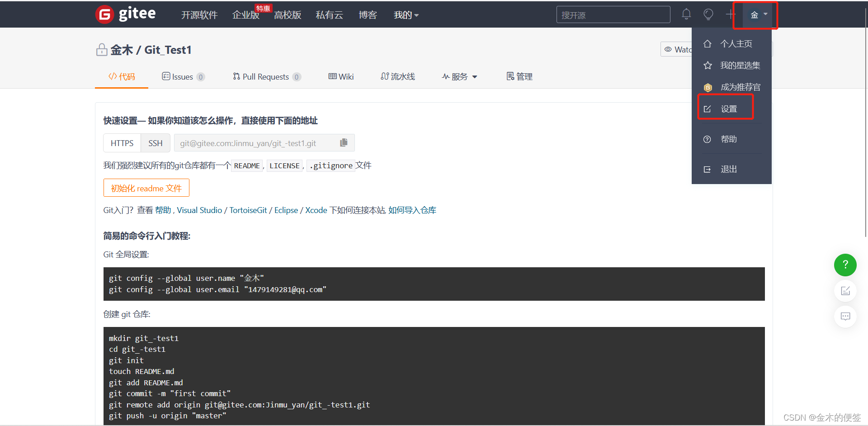This screenshot has height=426, width=868.
Task: Click the green question mark help button
Action: click(x=845, y=265)
